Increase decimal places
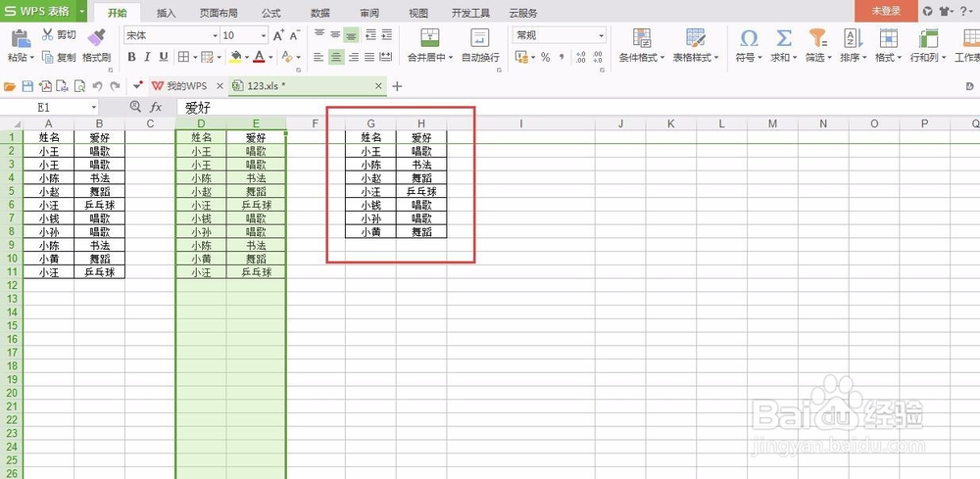Viewport: 980px width, 479px height. click(x=580, y=57)
